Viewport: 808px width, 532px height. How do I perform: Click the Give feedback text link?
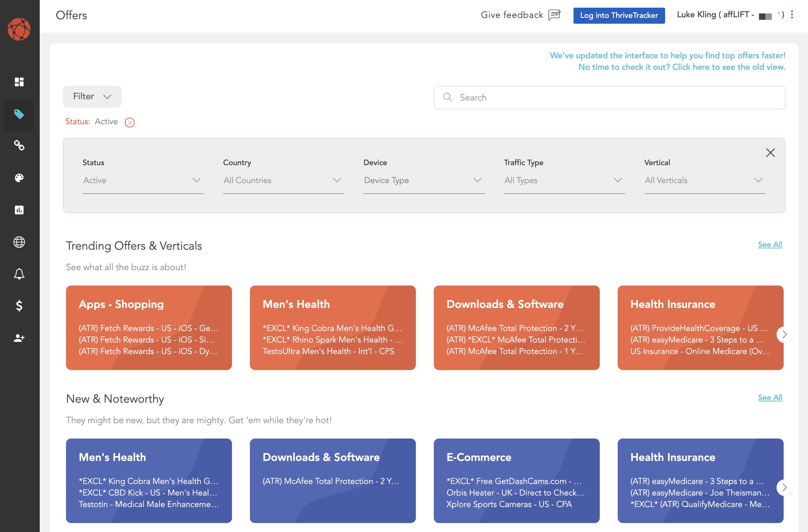point(512,15)
